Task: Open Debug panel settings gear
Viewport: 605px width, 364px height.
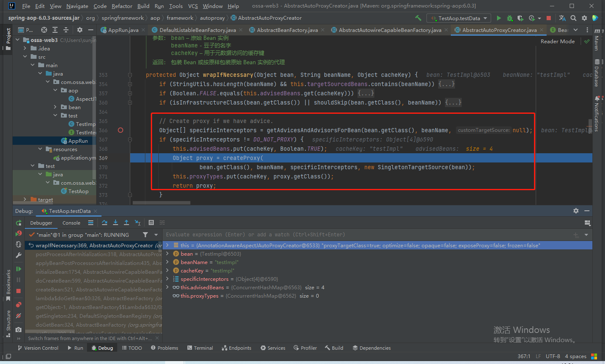Action: [x=576, y=211]
